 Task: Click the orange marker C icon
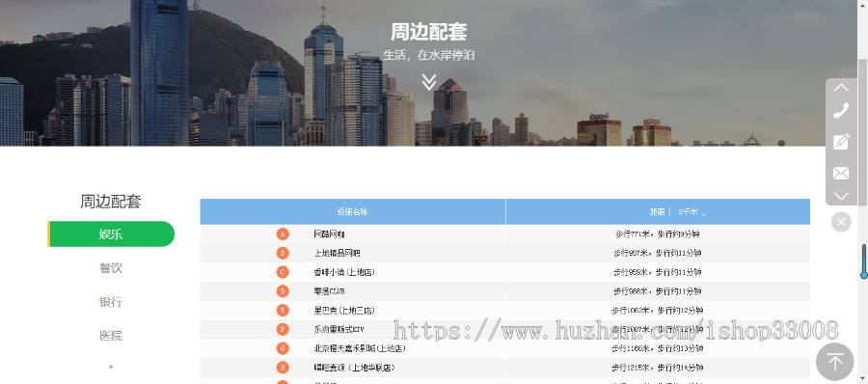(x=283, y=272)
